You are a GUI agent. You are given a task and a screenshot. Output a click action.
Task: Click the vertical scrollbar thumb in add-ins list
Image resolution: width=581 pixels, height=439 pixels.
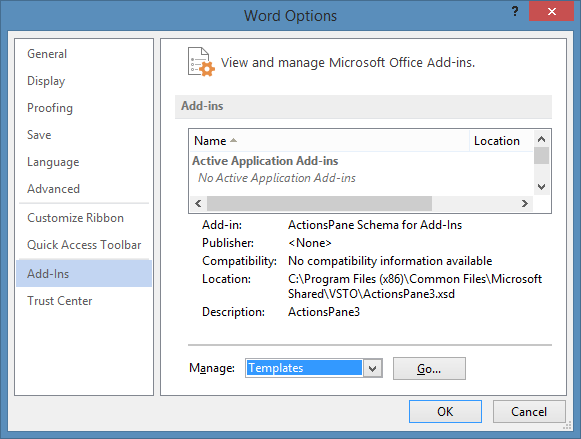[x=541, y=156]
